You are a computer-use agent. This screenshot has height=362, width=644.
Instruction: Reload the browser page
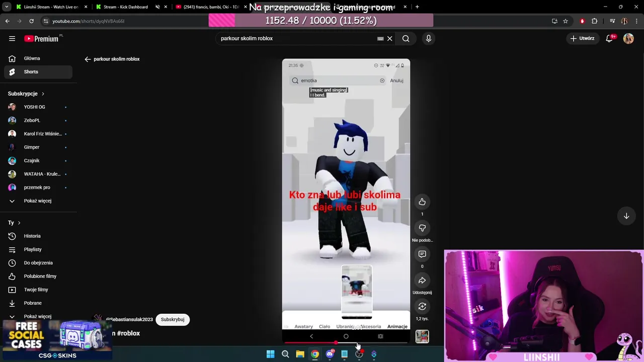click(x=31, y=21)
